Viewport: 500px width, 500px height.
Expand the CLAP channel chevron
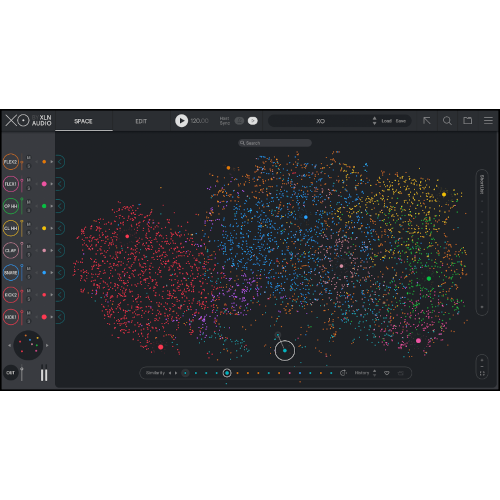60,251
